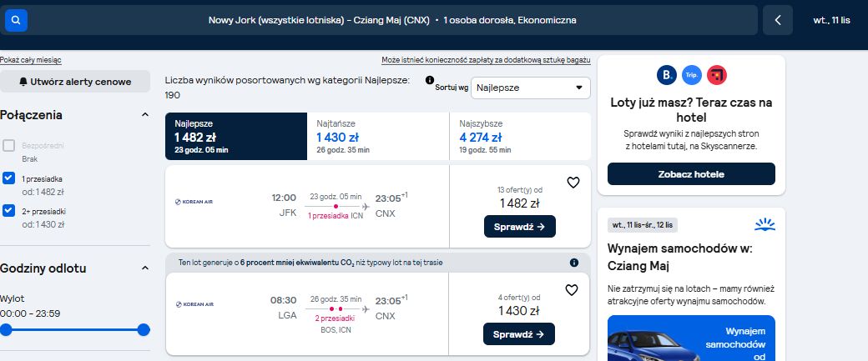Screen dimensions: 868x361
Task: Click Utwórz alerty cenowe button
Action: pyautogui.click(x=75, y=82)
